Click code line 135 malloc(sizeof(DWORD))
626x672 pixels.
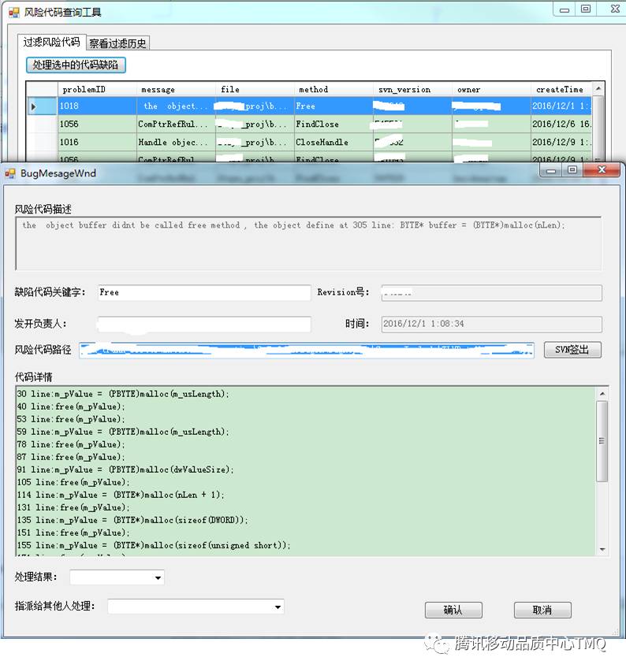tap(132, 520)
